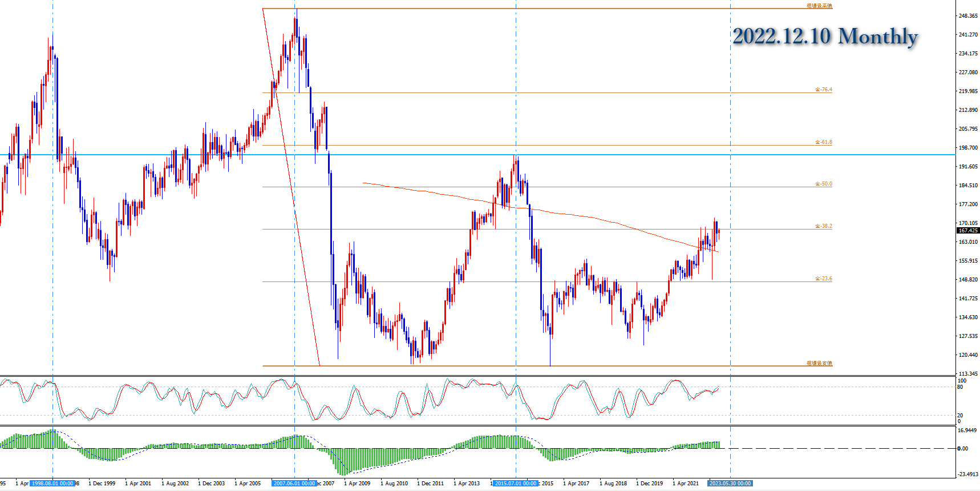The image size is (980, 491).
Task: Click the stochastic 80 level label
Action: click(x=960, y=387)
